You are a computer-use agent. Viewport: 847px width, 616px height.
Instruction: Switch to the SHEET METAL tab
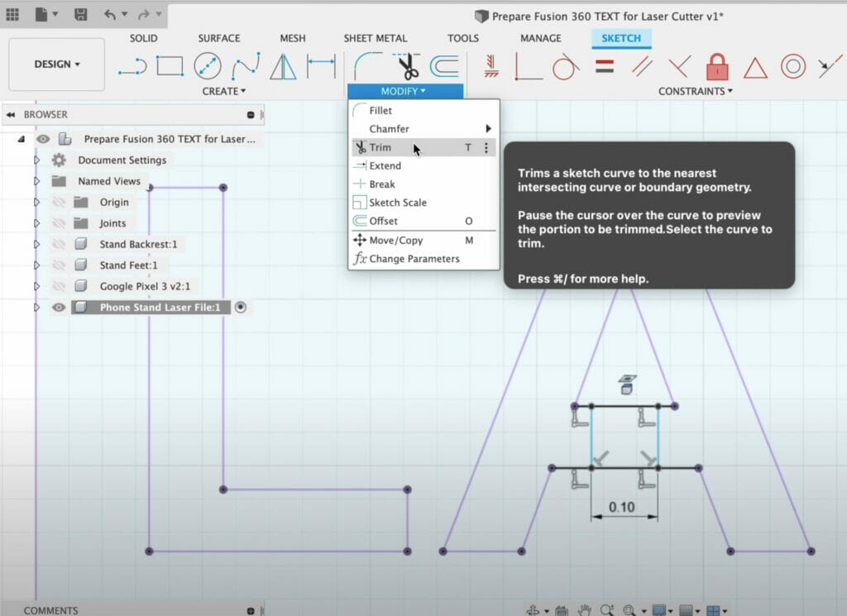(375, 38)
